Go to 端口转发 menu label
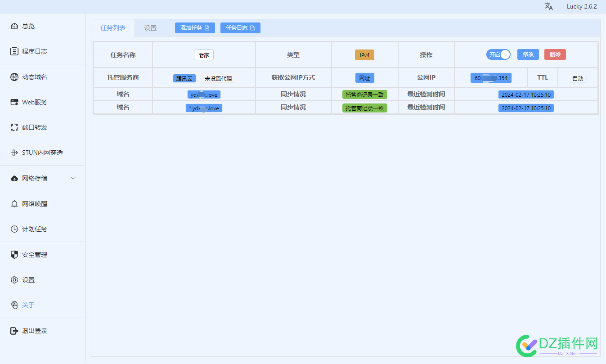This screenshot has width=606, height=364. pyautogui.click(x=35, y=127)
